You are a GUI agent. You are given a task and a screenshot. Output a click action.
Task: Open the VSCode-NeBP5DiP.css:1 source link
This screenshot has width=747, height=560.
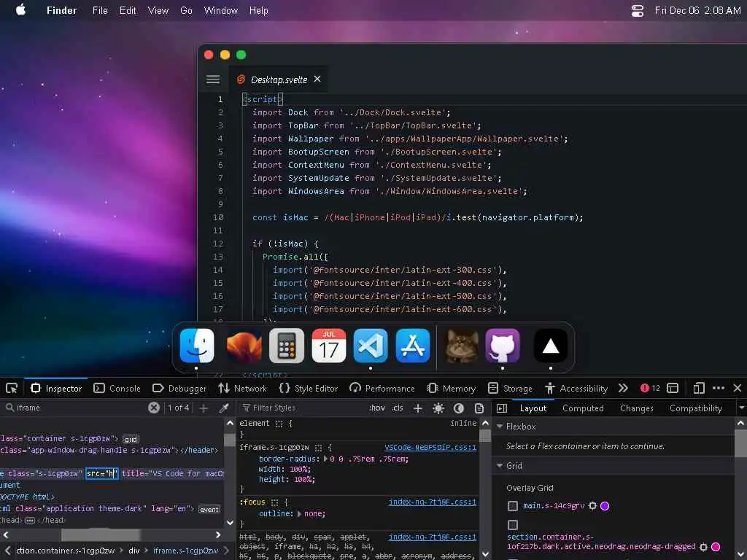tap(430, 448)
